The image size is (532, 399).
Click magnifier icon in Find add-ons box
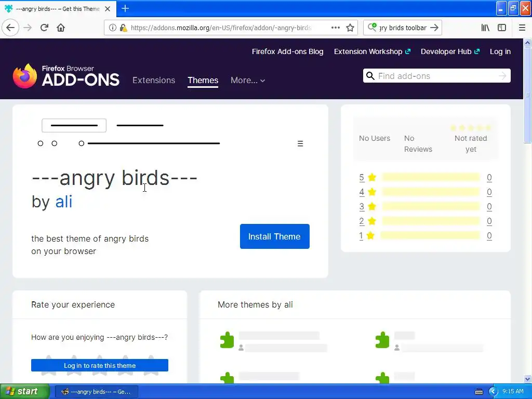coord(370,76)
